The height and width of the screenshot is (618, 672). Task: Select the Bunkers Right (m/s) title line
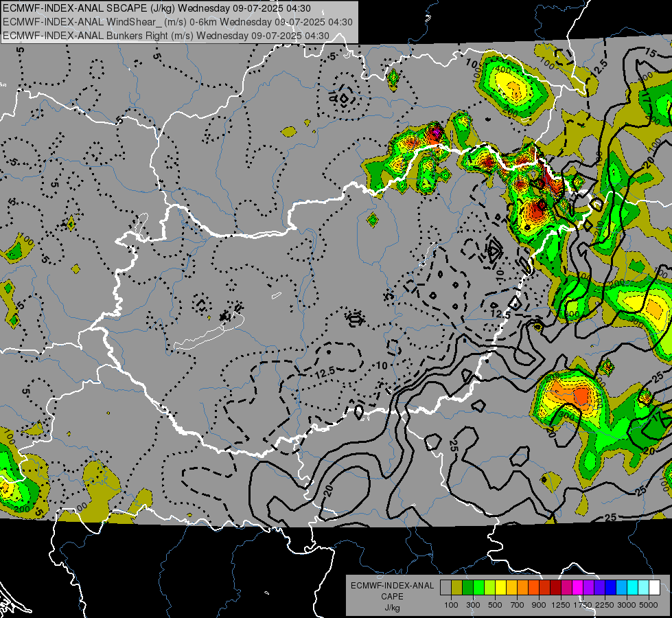pos(166,36)
